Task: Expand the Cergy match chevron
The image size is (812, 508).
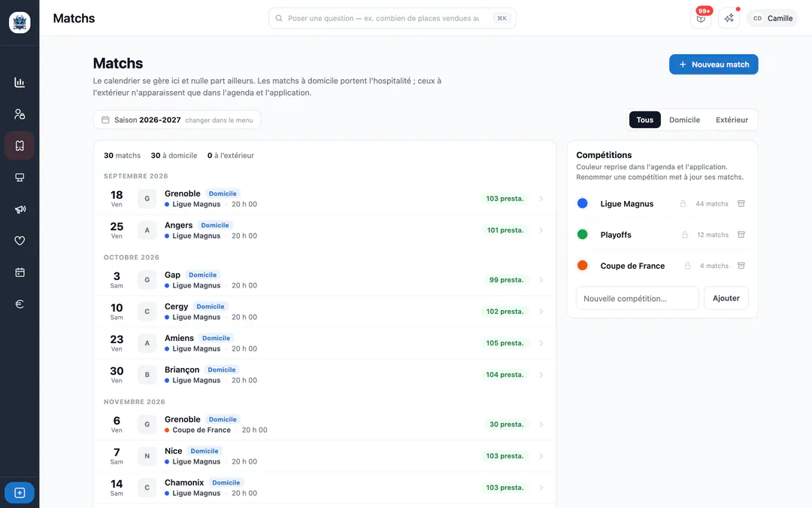Action: (x=541, y=312)
